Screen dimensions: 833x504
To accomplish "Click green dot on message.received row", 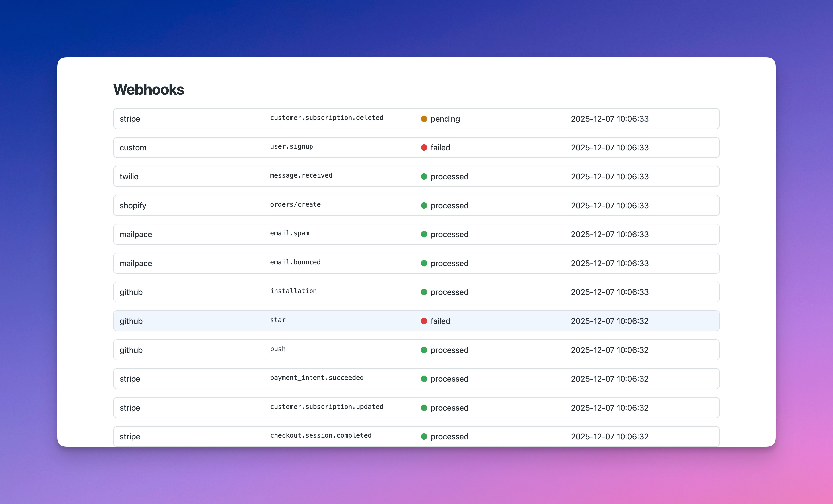I will tap(424, 176).
